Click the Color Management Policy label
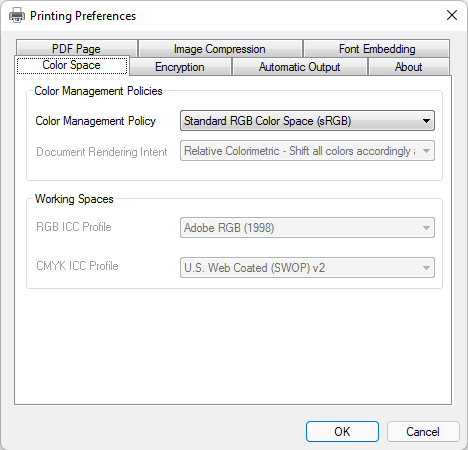The height and width of the screenshot is (450, 468). tap(96, 121)
